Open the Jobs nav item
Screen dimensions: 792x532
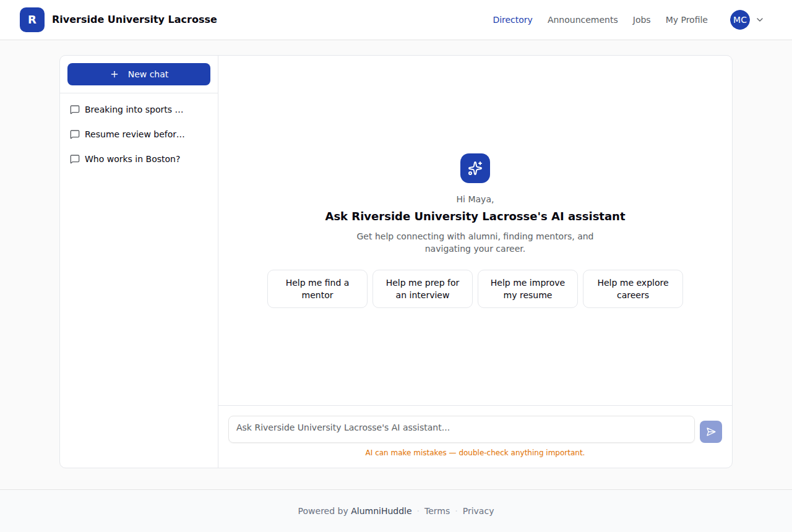pos(642,20)
